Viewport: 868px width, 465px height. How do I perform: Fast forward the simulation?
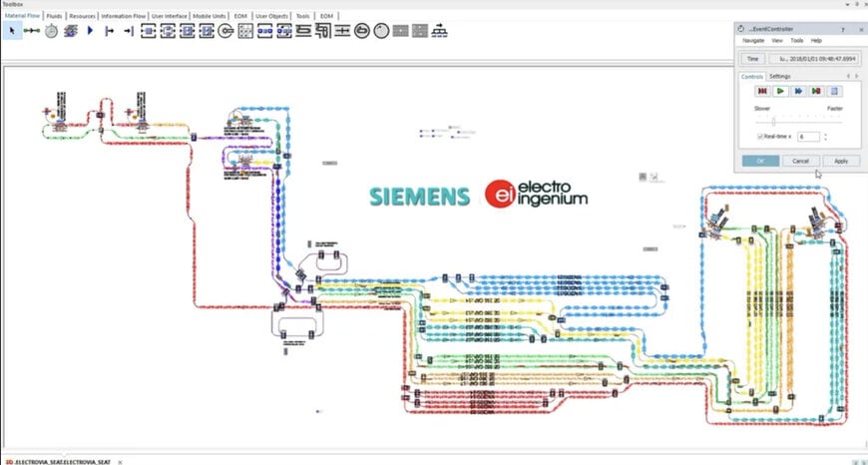tap(798, 91)
